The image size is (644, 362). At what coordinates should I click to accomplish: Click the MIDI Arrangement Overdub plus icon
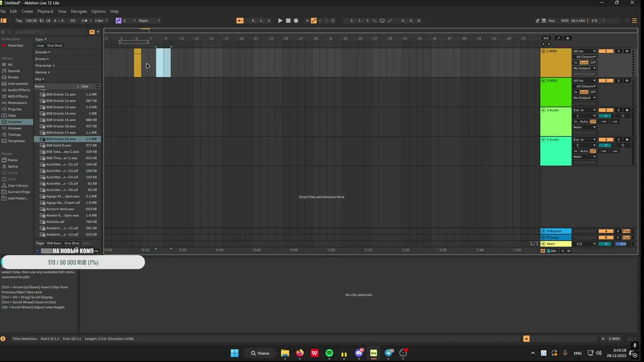tap(307, 21)
